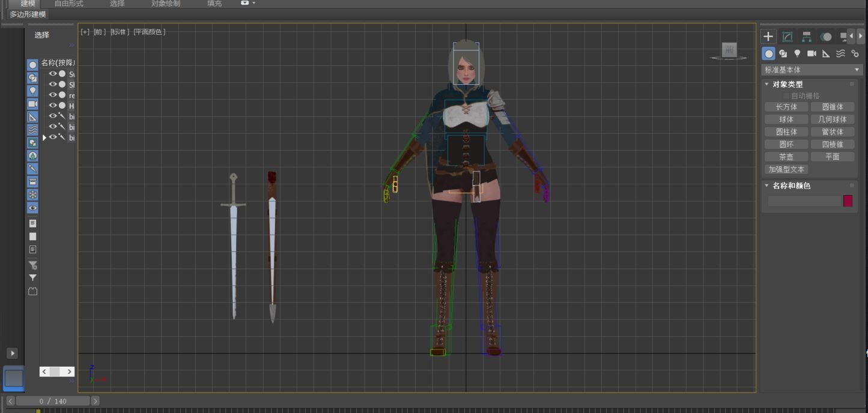Screen dimensions: 868x413
Task: Select the Lights category icon in Create panel
Action: coord(797,53)
